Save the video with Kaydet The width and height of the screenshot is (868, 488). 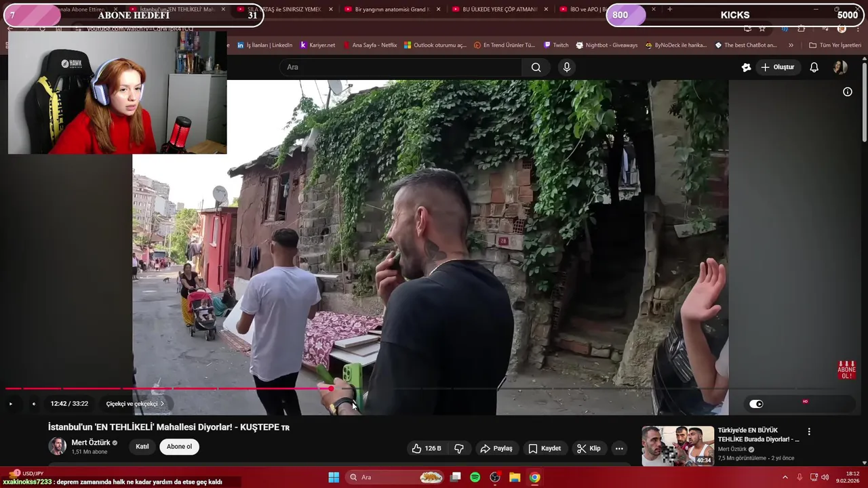tap(545, 448)
